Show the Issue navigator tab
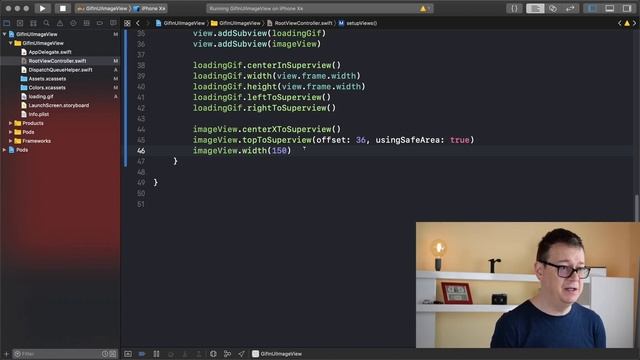 [60, 23]
